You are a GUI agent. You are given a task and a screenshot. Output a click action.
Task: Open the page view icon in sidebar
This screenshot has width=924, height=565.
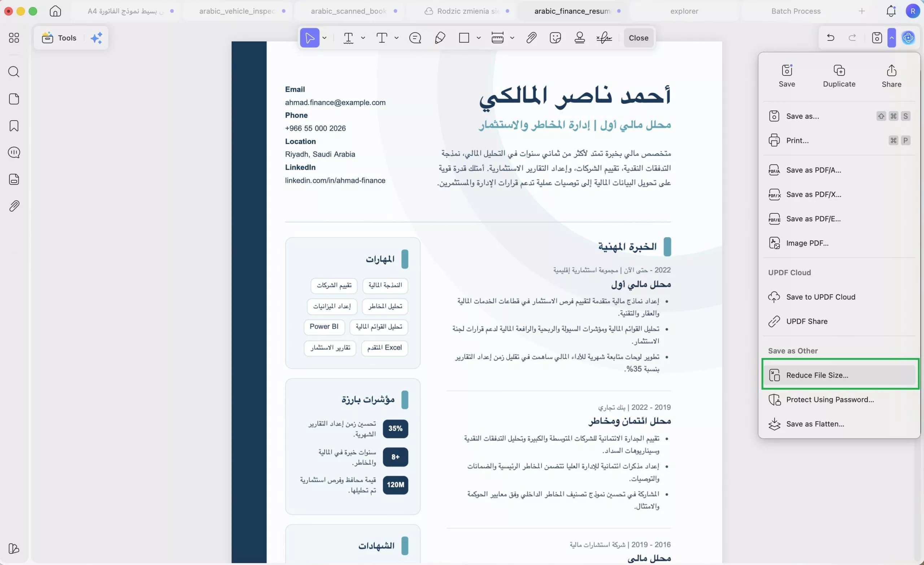point(14,99)
